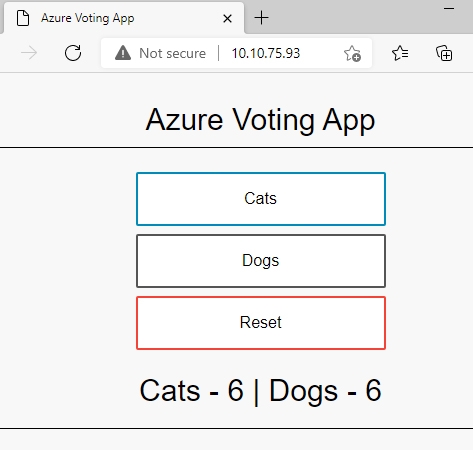Open the Collections icon

tap(444, 53)
